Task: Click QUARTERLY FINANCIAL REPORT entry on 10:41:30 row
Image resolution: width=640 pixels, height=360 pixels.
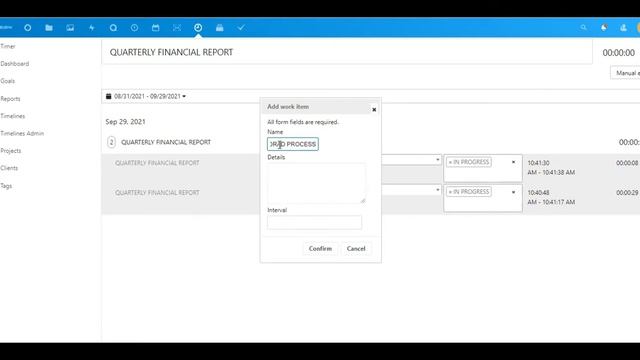Action: pyautogui.click(x=157, y=163)
